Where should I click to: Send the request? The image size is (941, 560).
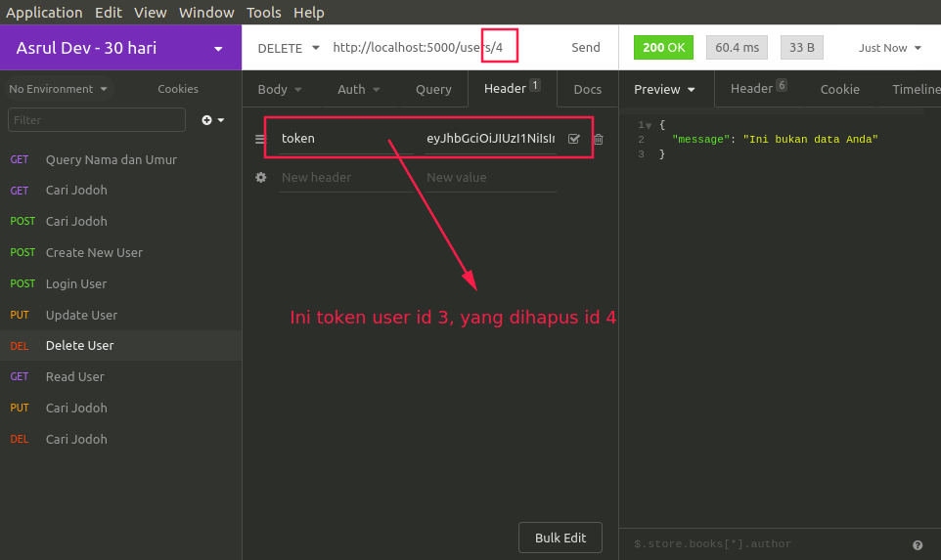pyautogui.click(x=585, y=47)
